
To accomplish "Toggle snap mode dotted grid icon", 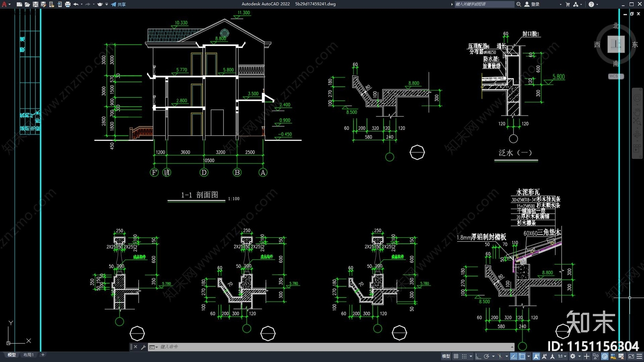I will (x=464, y=356).
